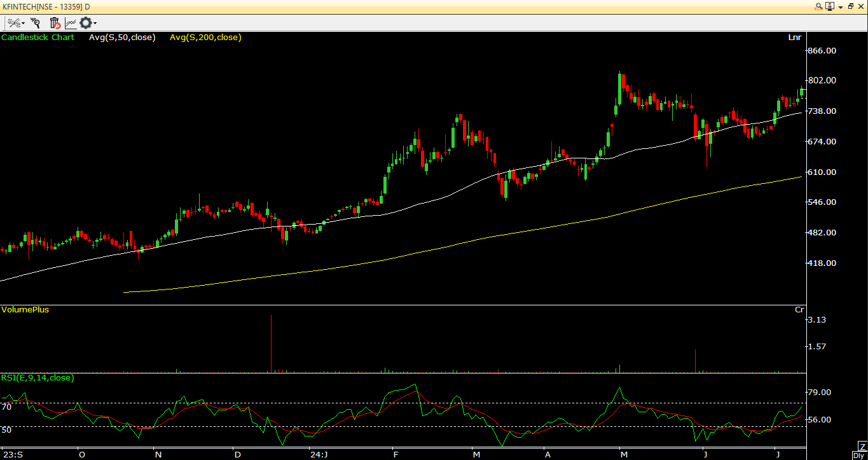868x460 pixels.
Task: Select the line studies chart icon
Action: click(x=71, y=22)
